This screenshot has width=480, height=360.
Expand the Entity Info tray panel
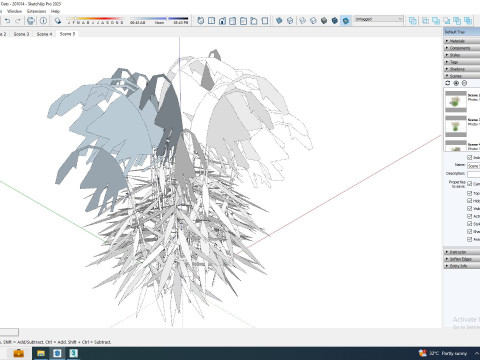point(462,266)
